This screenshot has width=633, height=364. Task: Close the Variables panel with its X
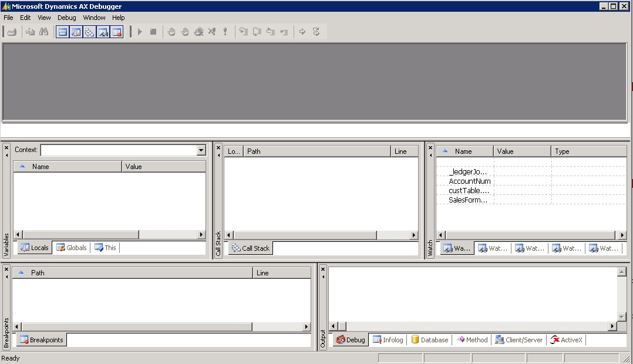(6, 148)
